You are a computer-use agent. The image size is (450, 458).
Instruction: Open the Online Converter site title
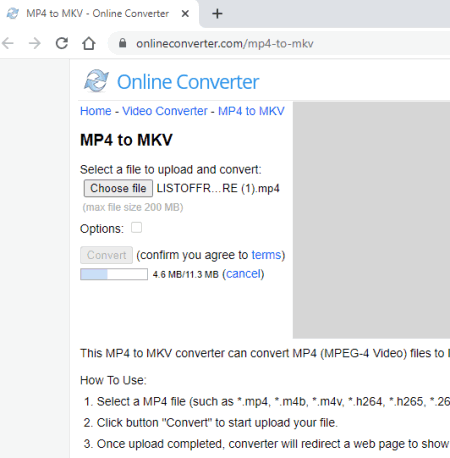coord(188,82)
